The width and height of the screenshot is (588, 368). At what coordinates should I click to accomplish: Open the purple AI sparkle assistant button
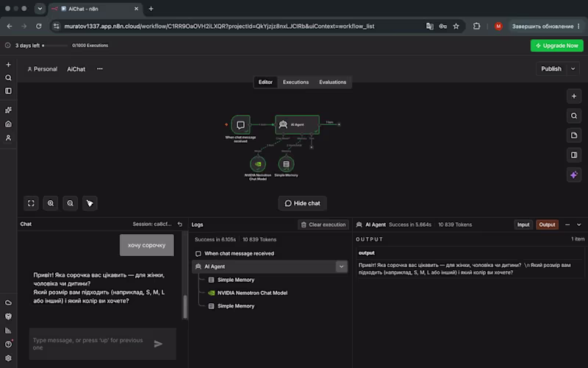(x=574, y=174)
